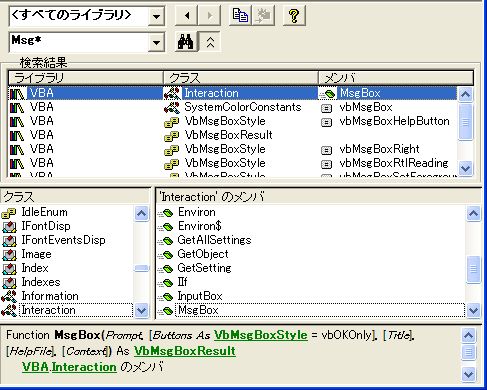The height and width of the screenshot is (390, 487).
Task: Click the members list scrollbar thumb
Action: (x=473, y=269)
